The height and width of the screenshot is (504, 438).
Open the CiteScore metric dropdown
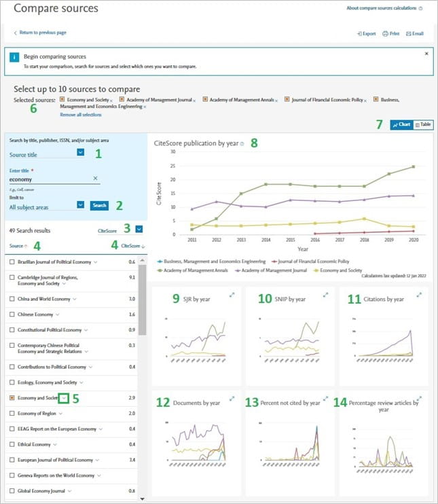139,229
